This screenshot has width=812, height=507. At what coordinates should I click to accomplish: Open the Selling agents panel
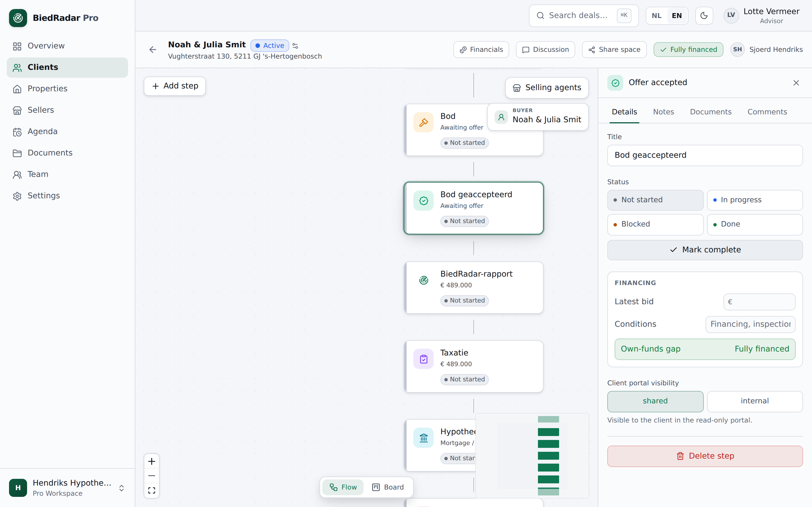pyautogui.click(x=547, y=88)
